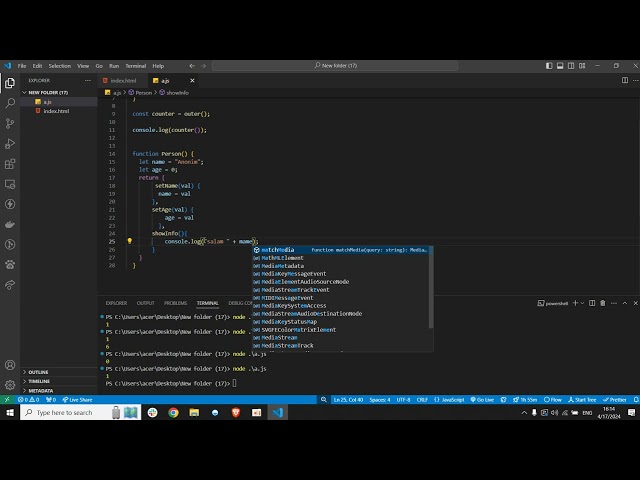This screenshot has width=640, height=480.
Task: Open the Remote Explorer view
Action: [x=10, y=184]
